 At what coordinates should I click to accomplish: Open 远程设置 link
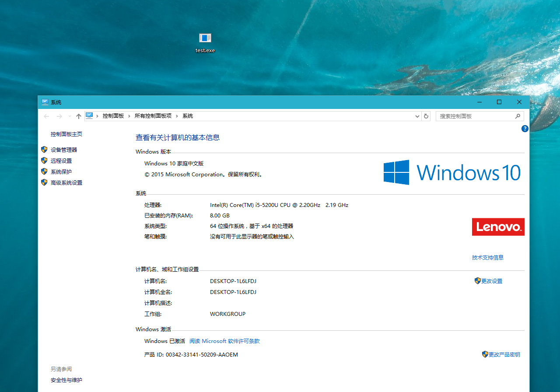(61, 161)
